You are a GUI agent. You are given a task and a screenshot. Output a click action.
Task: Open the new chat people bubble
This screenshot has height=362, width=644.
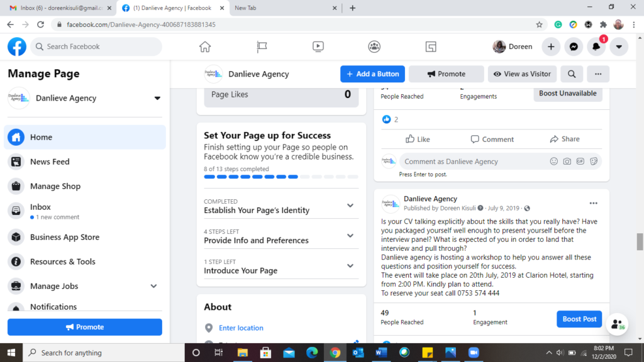click(618, 325)
